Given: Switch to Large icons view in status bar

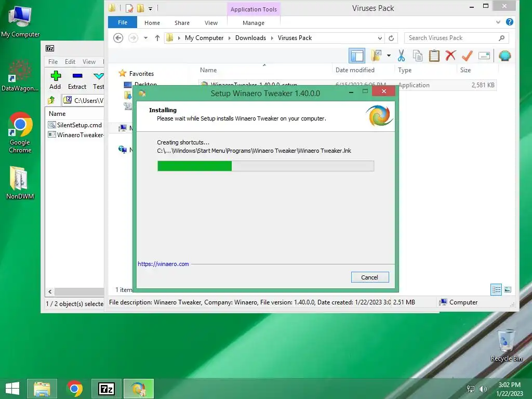Looking at the screenshot, I should pyautogui.click(x=508, y=289).
